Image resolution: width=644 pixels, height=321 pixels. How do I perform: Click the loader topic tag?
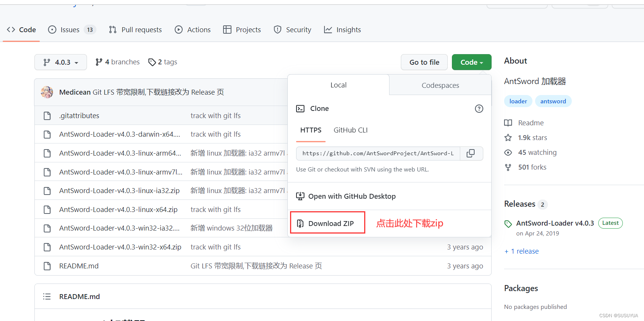[x=518, y=101]
